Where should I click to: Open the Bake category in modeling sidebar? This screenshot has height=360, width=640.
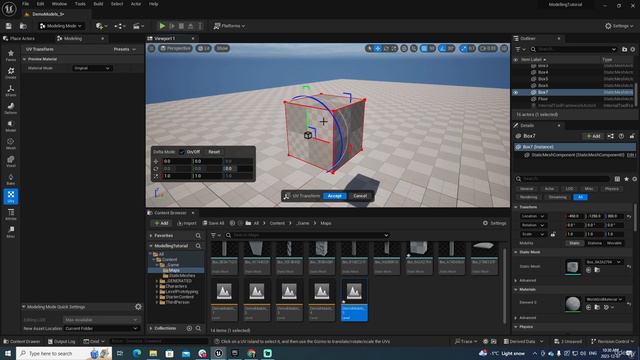tap(11, 179)
